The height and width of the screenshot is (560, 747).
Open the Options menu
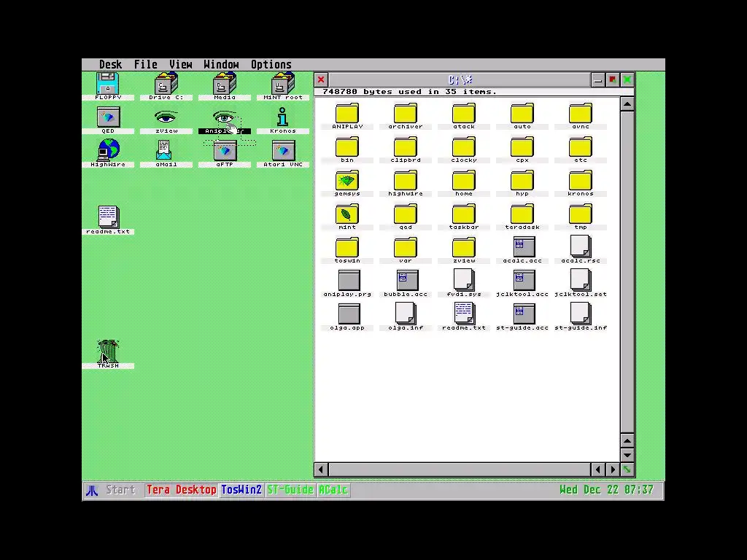pos(271,64)
